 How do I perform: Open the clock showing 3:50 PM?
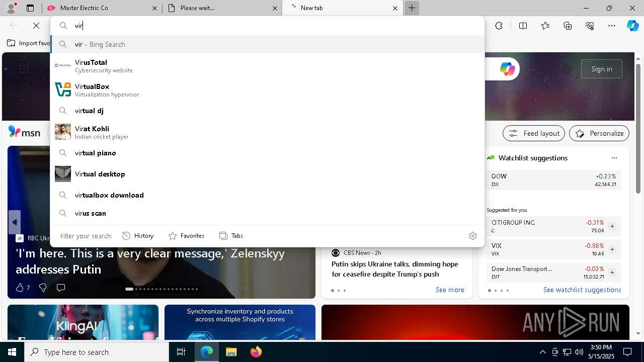coord(601,352)
